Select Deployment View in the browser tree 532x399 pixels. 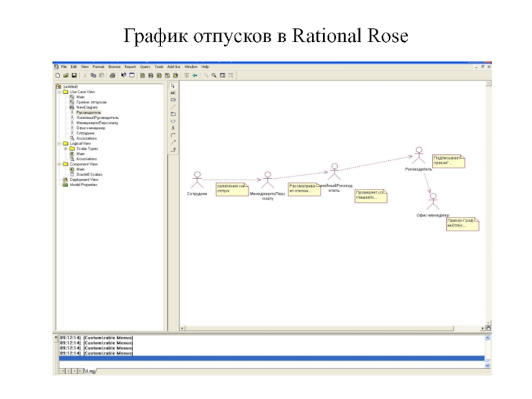click(x=84, y=180)
